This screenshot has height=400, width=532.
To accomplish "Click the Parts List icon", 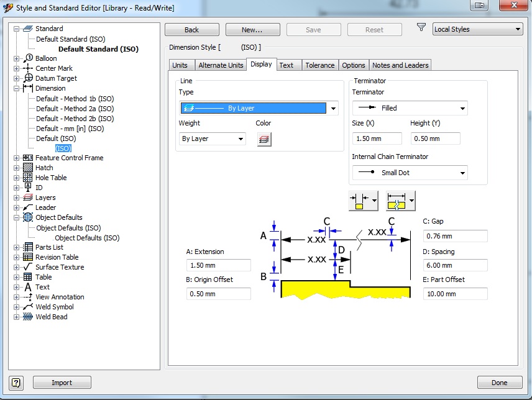I will coord(28,247).
